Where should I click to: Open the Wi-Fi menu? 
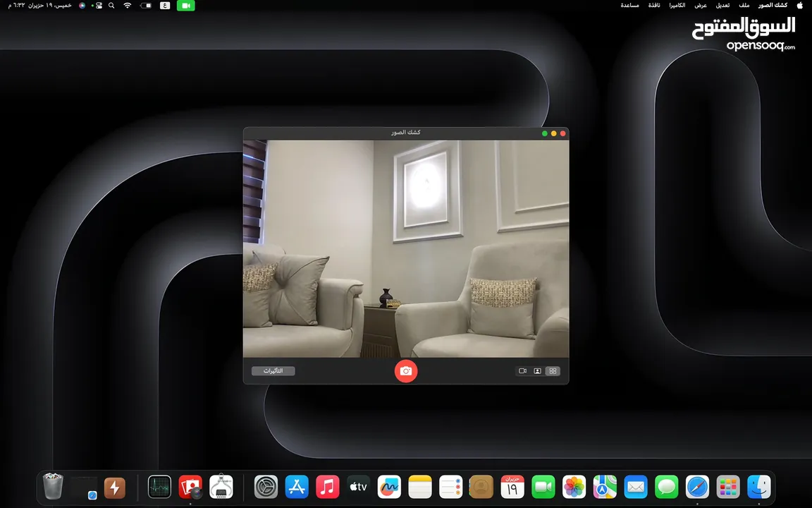[127, 6]
